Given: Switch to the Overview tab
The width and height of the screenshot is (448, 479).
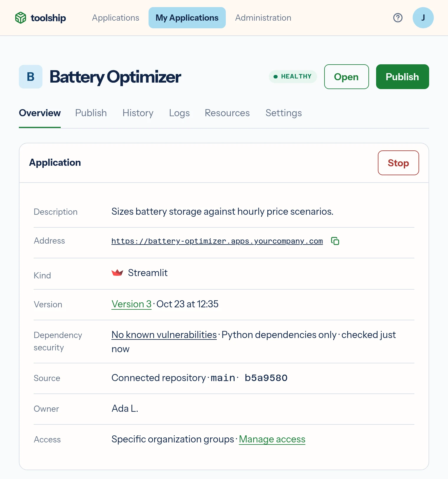Looking at the screenshot, I should tap(40, 113).
